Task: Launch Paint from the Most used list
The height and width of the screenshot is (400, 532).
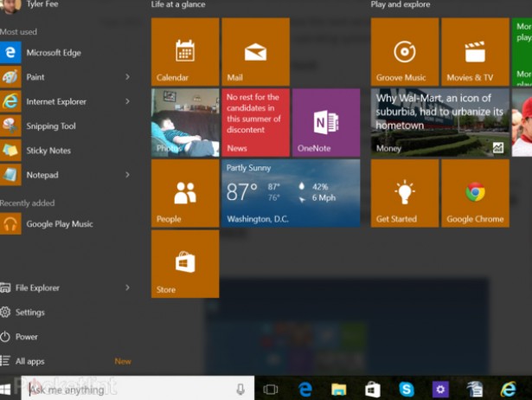Action: coord(66,77)
